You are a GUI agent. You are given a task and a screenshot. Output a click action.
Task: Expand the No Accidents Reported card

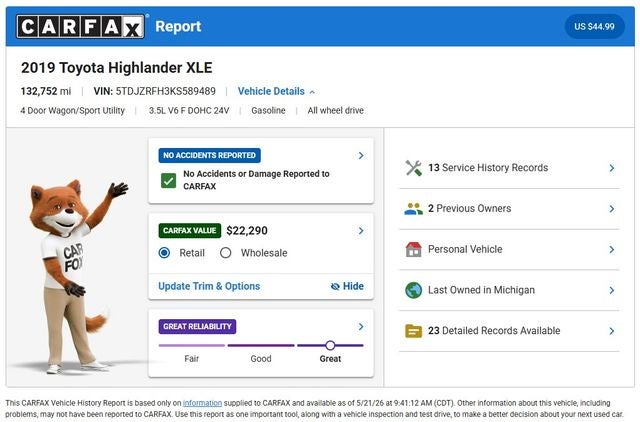[x=361, y=155]
